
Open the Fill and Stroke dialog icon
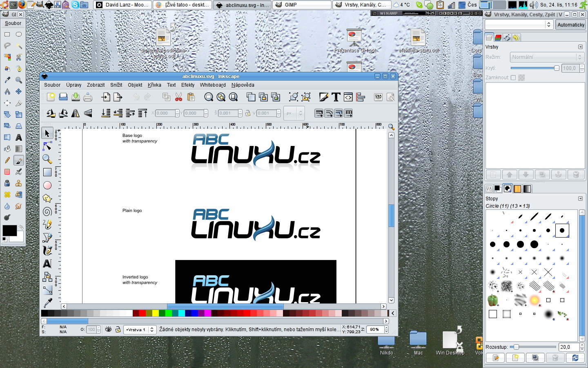[324, 97]
